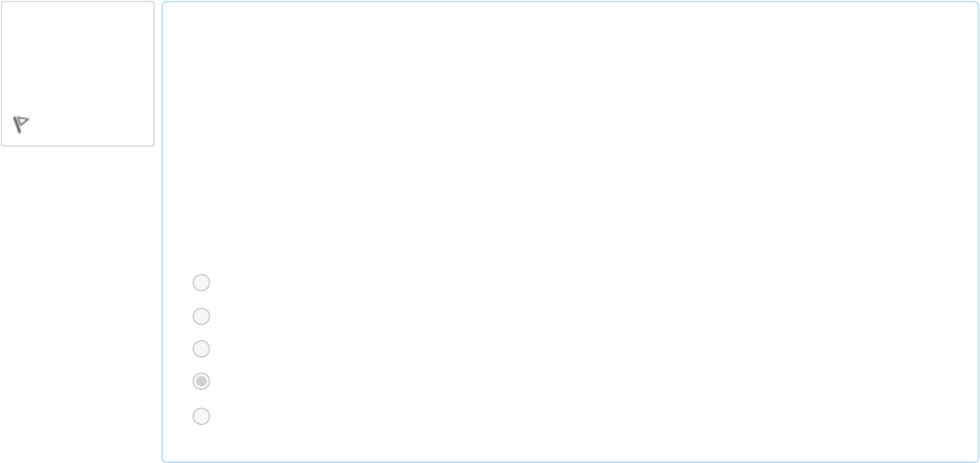The image size is (980, 463).
Task: Select the second-from-top radio option
Action: (x=202, y=316)
